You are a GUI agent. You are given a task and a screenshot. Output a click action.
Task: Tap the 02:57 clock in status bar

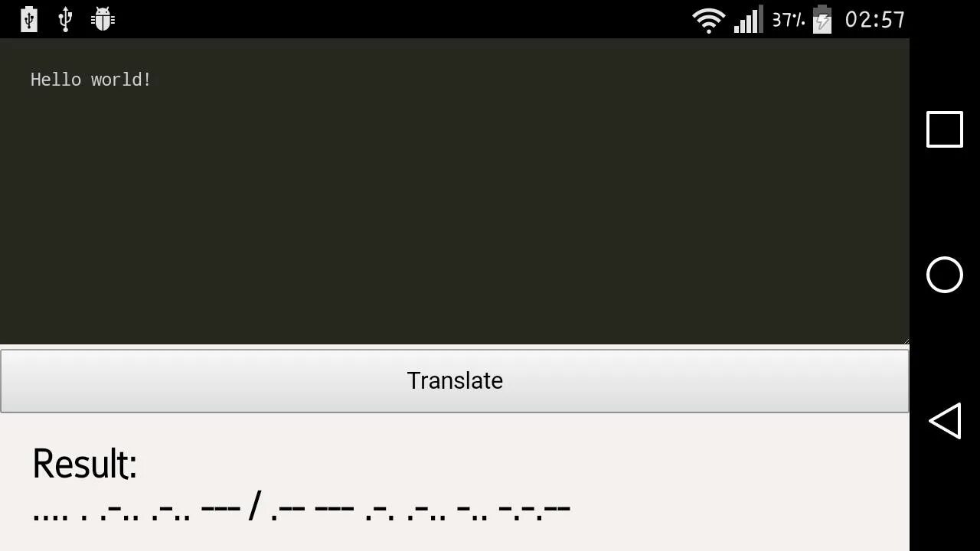pos(875,20)
